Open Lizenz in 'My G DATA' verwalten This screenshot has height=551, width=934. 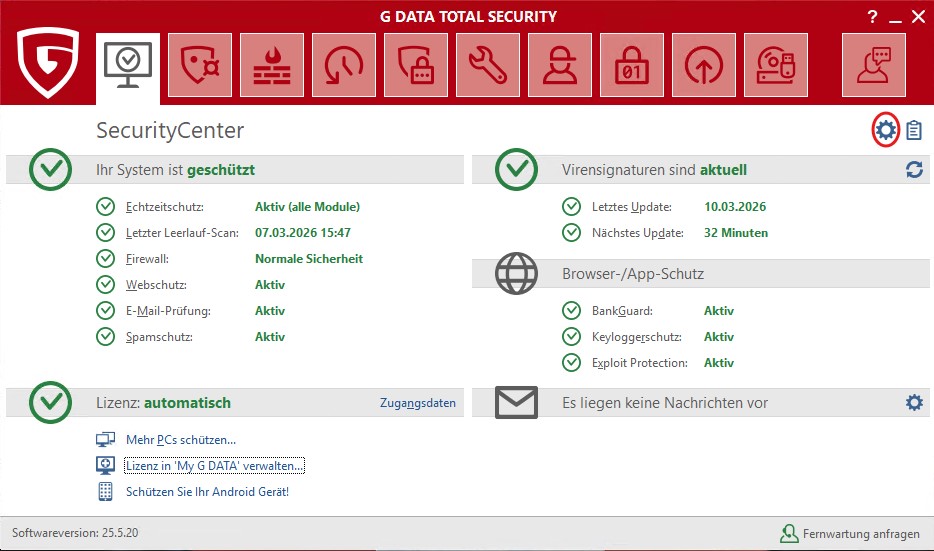click(x=214, y=466)
